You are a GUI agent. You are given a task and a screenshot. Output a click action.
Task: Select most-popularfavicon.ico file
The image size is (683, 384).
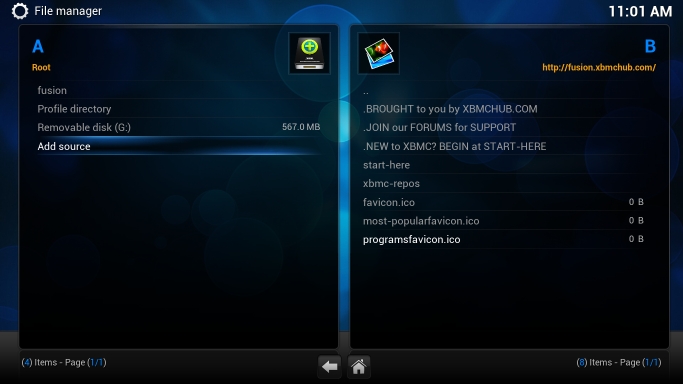pyautogui.click(x=504, y=221)
